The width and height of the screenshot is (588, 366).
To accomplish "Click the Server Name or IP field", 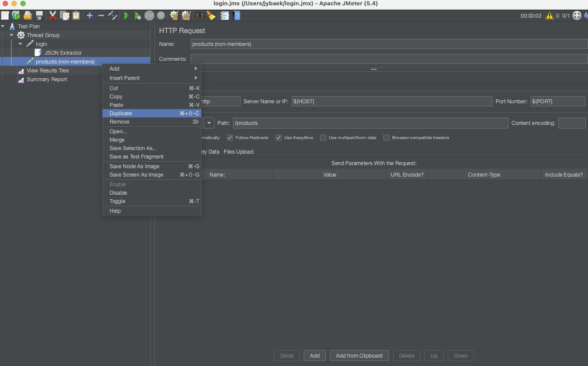I will click(x=392, y=101).
